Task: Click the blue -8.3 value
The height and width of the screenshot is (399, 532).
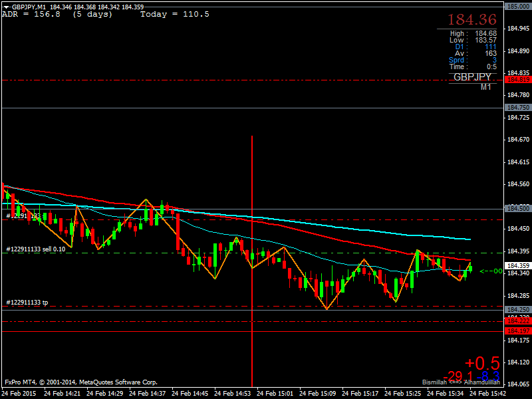Action: coord(488,376)
